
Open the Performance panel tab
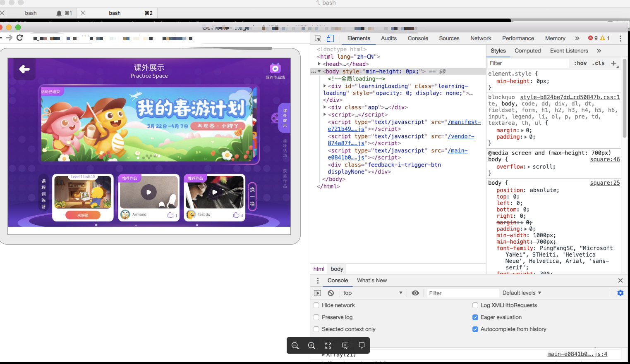pyautogui.click(x=518, y=38)
